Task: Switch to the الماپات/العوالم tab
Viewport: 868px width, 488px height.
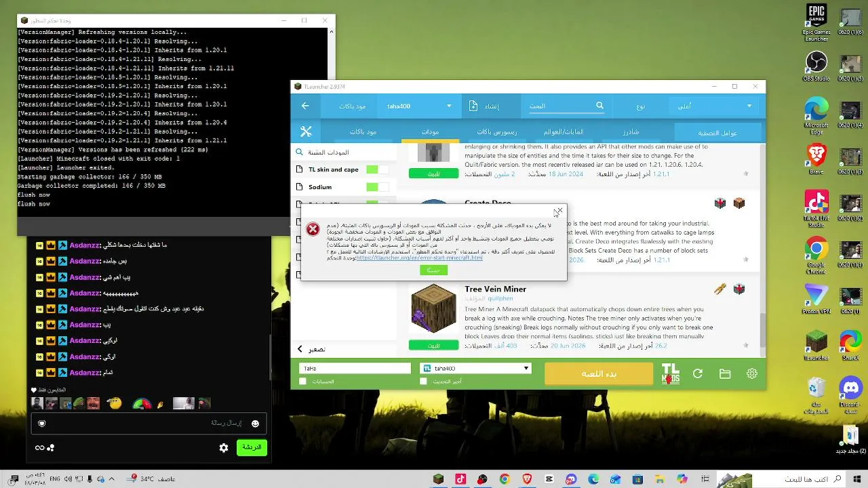Action: click(563, 131)
